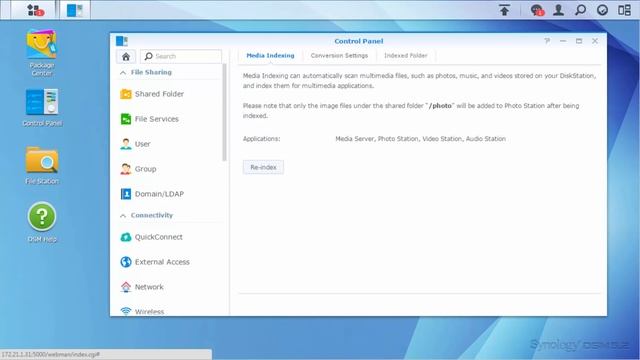
Task: Click the sidebar vertical scrollbar
Action: click(x=224, y=112)
